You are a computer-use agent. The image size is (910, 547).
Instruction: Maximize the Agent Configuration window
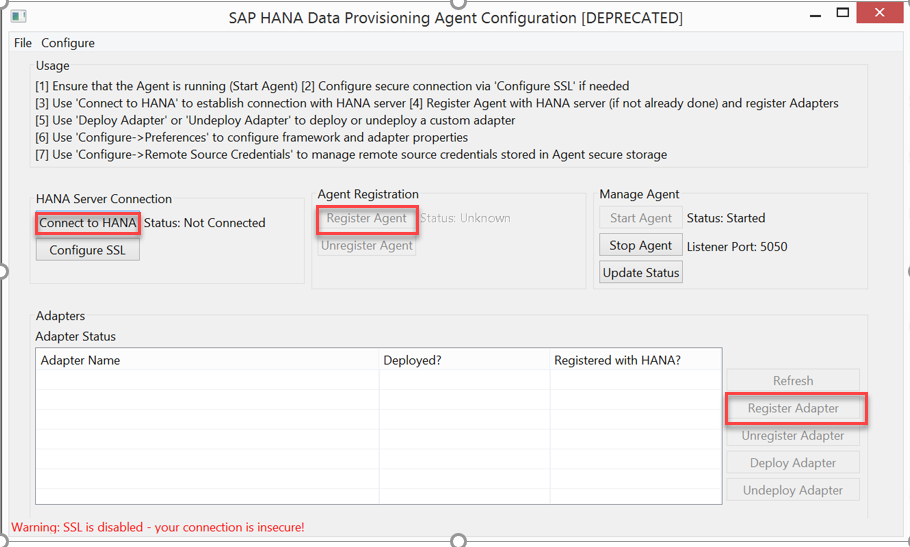point(843,13)
